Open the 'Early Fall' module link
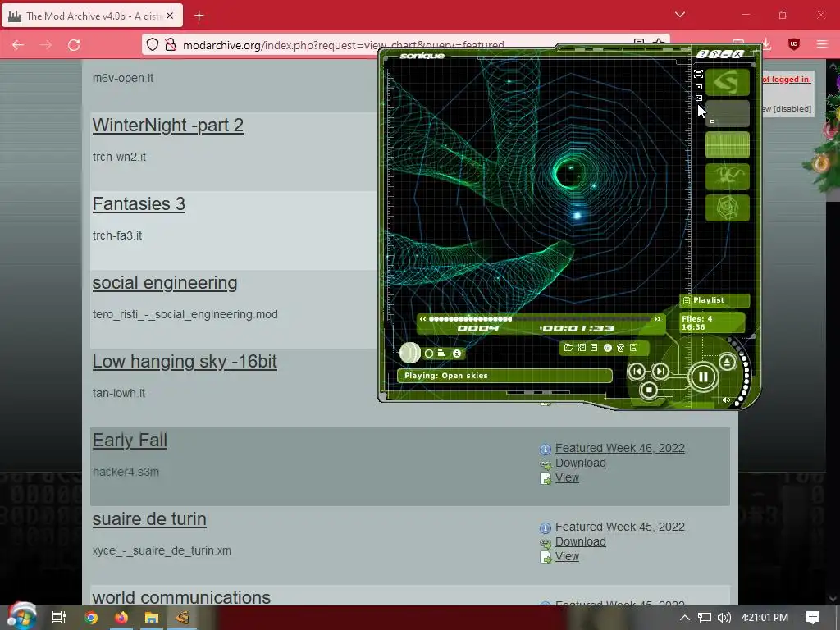Screen dimensions: 840x630 [x=130, y=441]
